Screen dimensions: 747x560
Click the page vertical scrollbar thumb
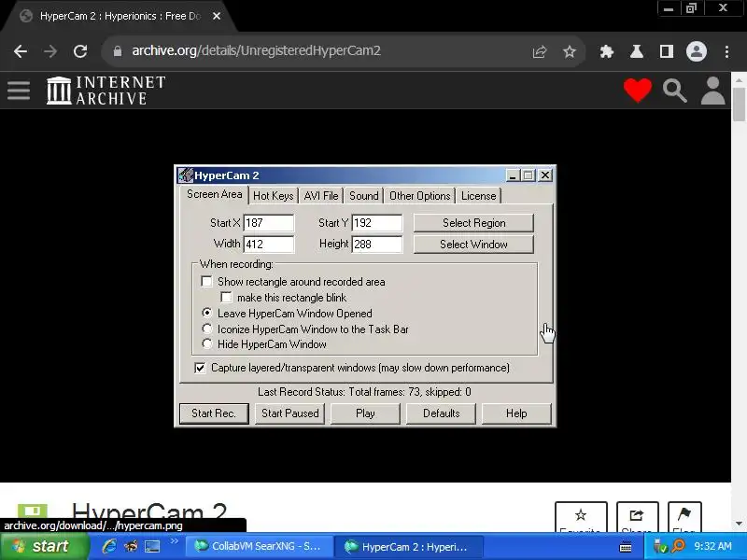point(739,104)
